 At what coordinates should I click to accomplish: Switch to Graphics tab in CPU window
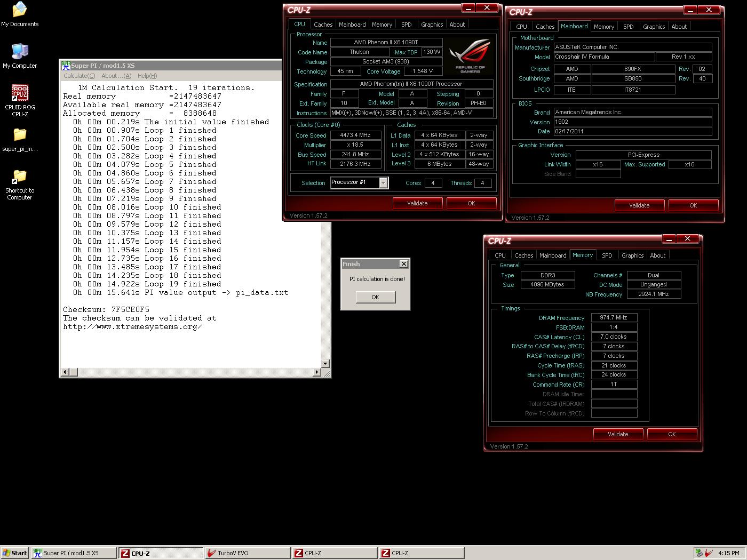(432, 25)
